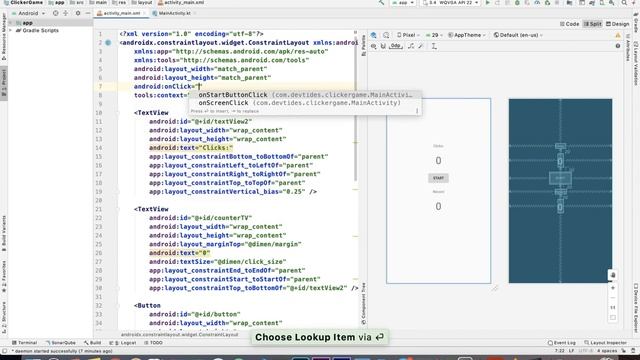
Task: Expand the Gradle Scripts tree node
Action: point(11,31)
